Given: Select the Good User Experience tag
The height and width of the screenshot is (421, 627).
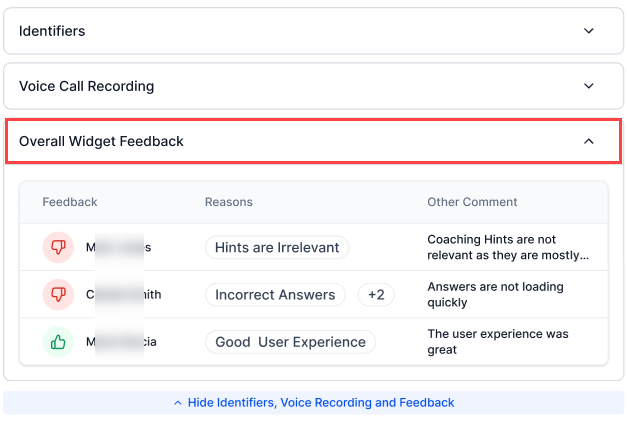Looking at the screenshot, I should [x=290, y=342].
